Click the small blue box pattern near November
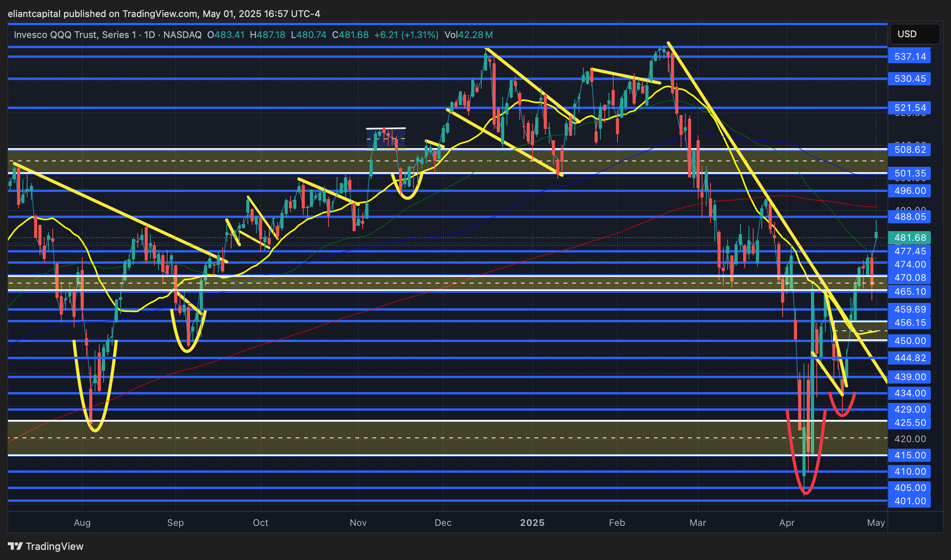The width and height of the screenshot is (951, 560). [x=386, y=139]
